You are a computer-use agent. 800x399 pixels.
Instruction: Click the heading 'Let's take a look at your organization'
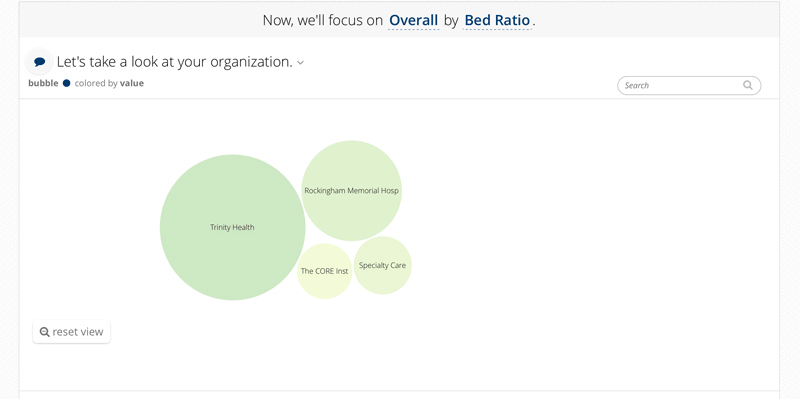click(174, 62)
